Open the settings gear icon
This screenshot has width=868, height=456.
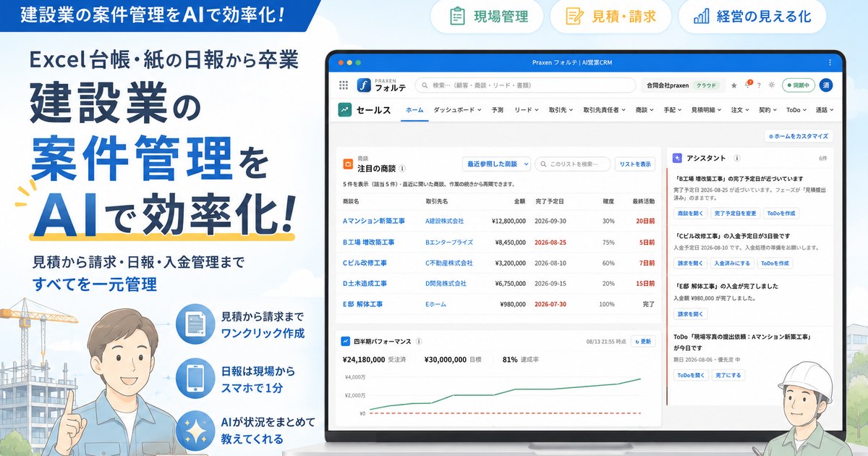(x=772, y=85)
